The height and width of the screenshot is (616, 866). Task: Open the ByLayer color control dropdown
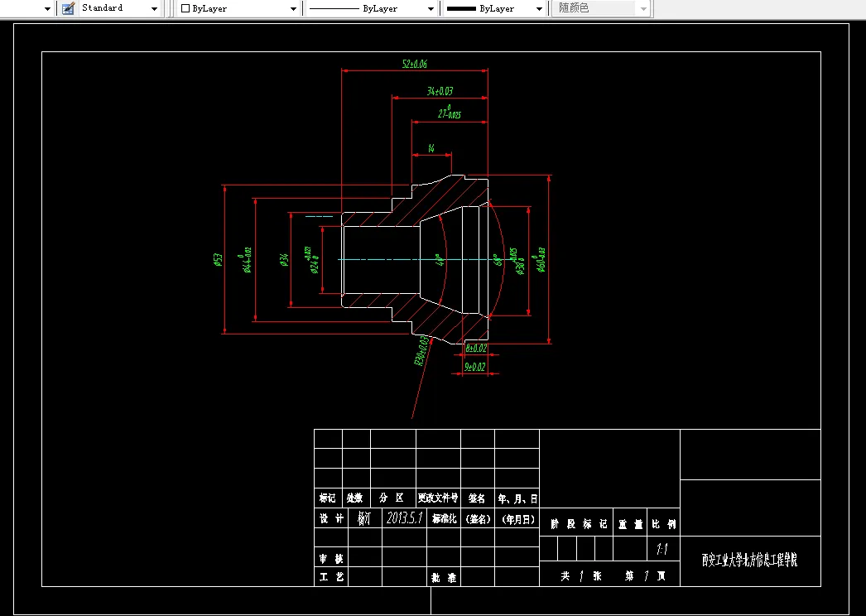point(293,9)
